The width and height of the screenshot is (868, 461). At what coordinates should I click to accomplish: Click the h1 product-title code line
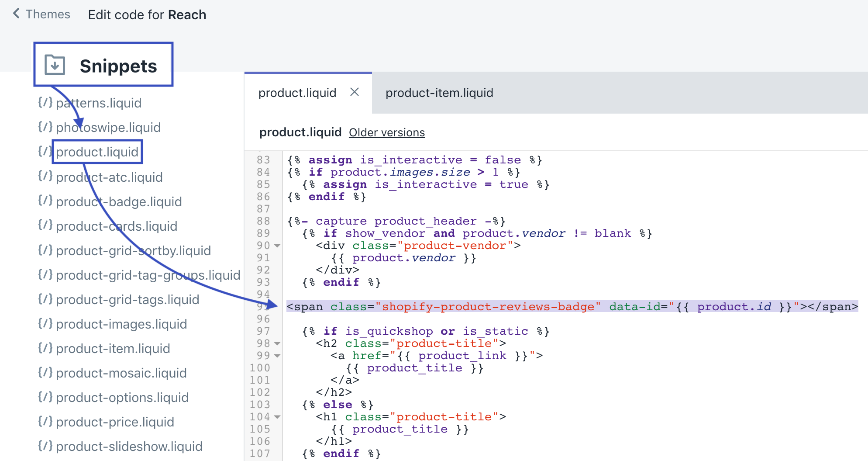tap(411, 417)
